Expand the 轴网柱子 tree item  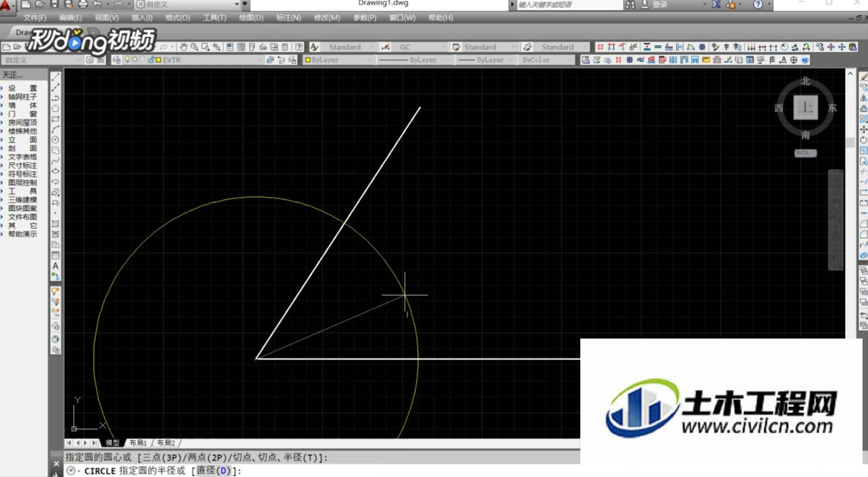[x=2, y=96]
